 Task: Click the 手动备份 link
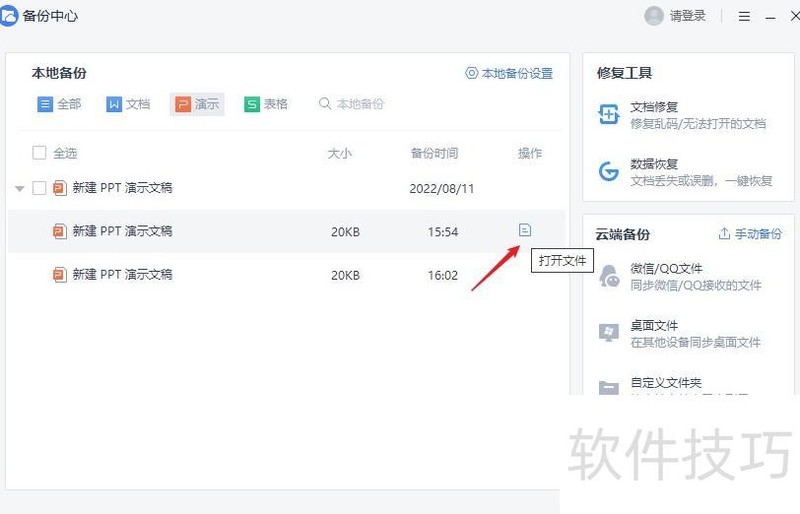click(x=758, y=234)
